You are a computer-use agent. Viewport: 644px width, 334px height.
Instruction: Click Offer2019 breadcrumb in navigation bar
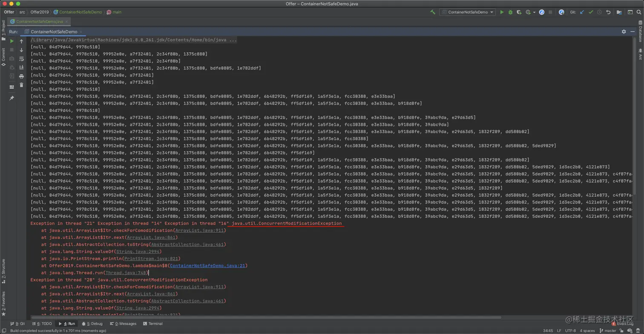[x=40, y=12]
